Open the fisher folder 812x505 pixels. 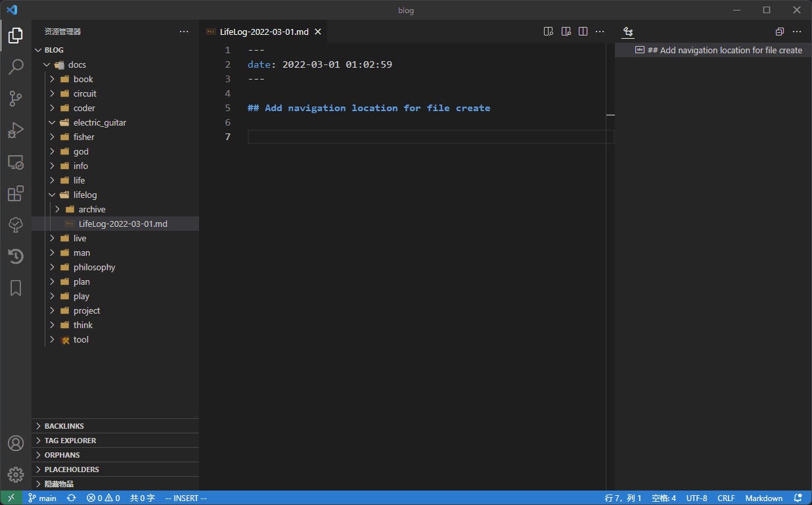(x=115, y=137)
